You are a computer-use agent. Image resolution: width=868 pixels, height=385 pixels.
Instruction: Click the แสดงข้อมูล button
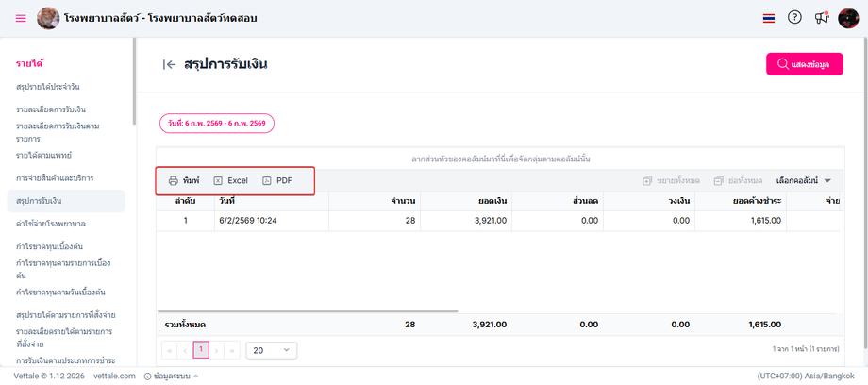804,64
